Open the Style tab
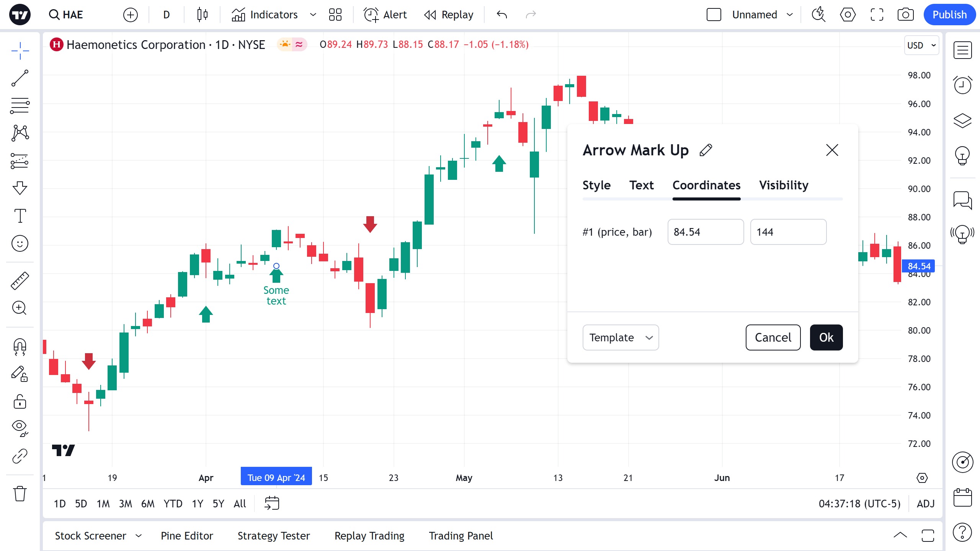980x551 pixels. click(596, 185)
